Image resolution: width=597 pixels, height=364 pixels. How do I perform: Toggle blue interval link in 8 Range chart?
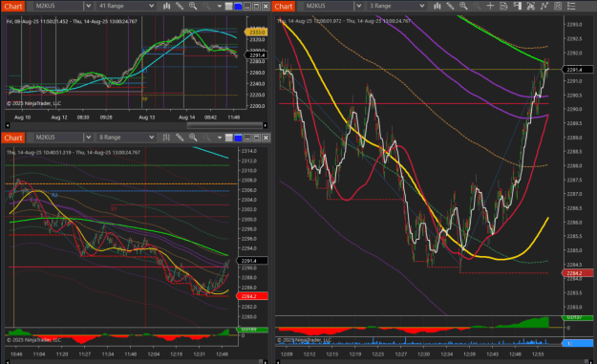point(238,138)
